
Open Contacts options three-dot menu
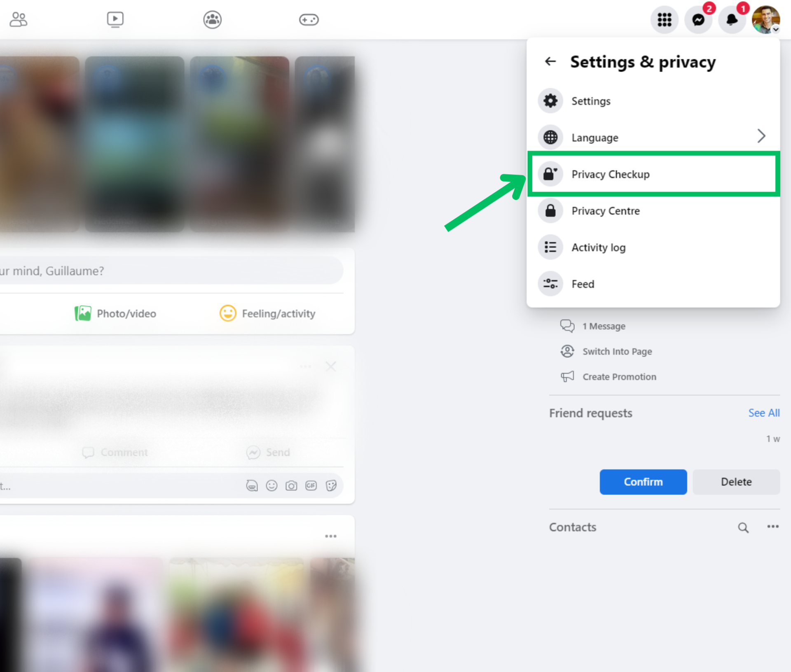coord(772,527)
